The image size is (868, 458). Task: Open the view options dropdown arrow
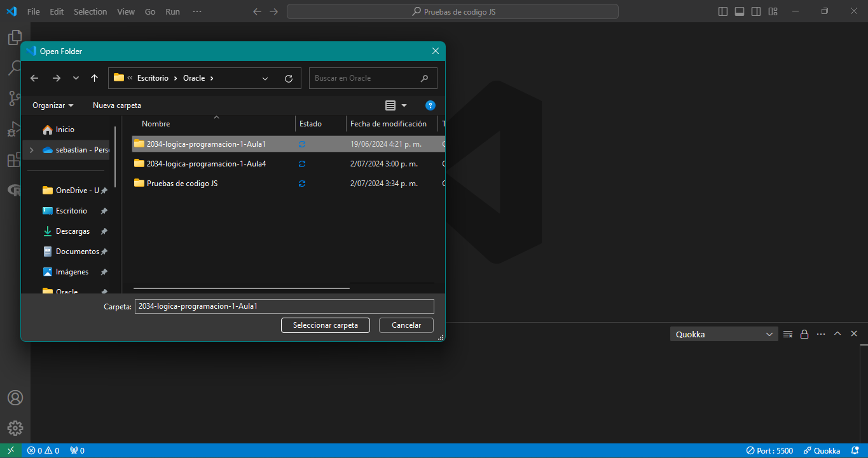point(404,105)
